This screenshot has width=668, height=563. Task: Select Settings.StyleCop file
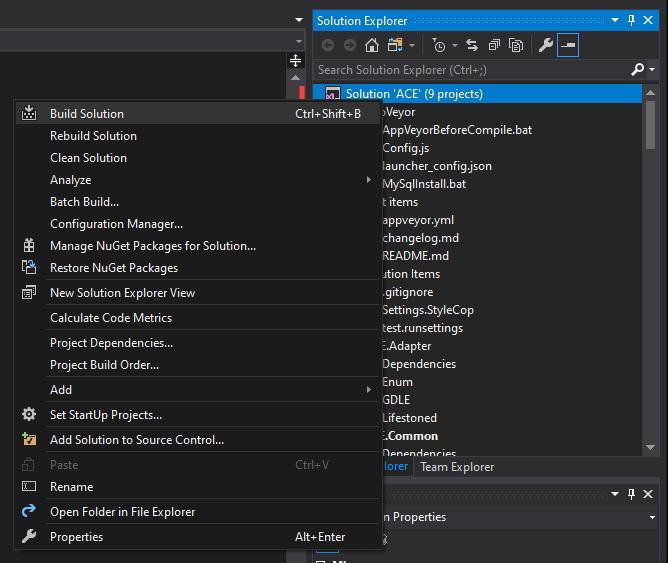pos(428,310)
